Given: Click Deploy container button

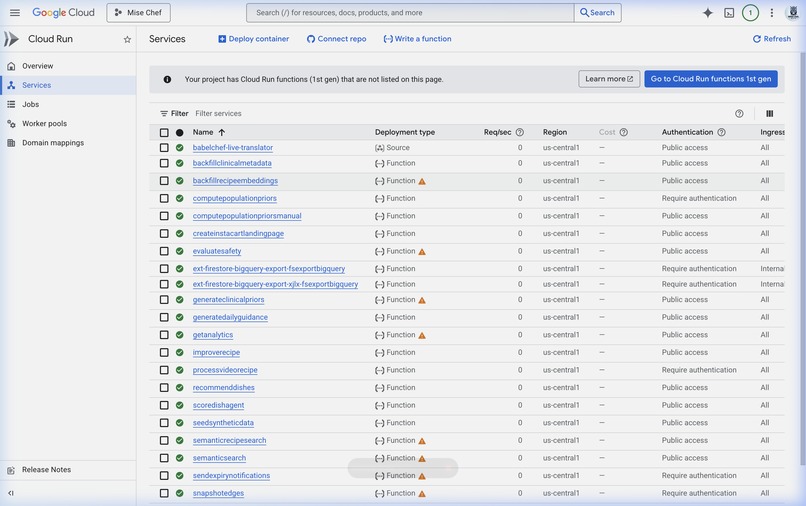Looking at the screenshot, I should coord(253,39).
